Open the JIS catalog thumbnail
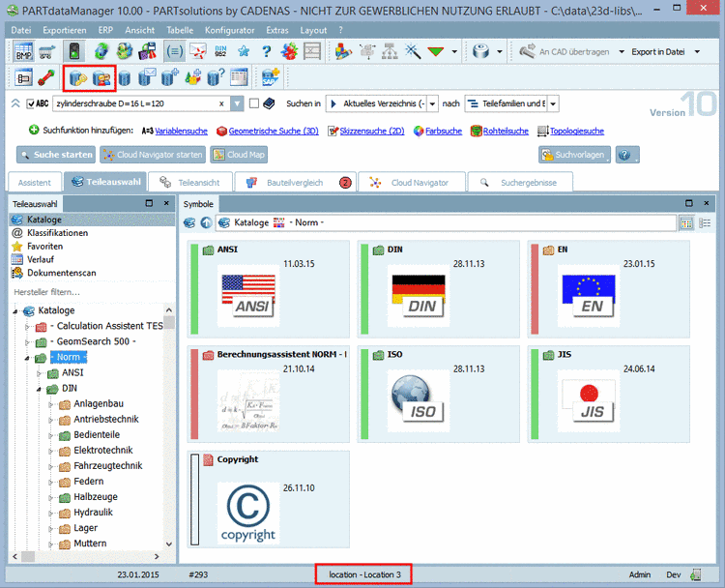The height and width of the screenshot is (588, 725). click(608, 395)
